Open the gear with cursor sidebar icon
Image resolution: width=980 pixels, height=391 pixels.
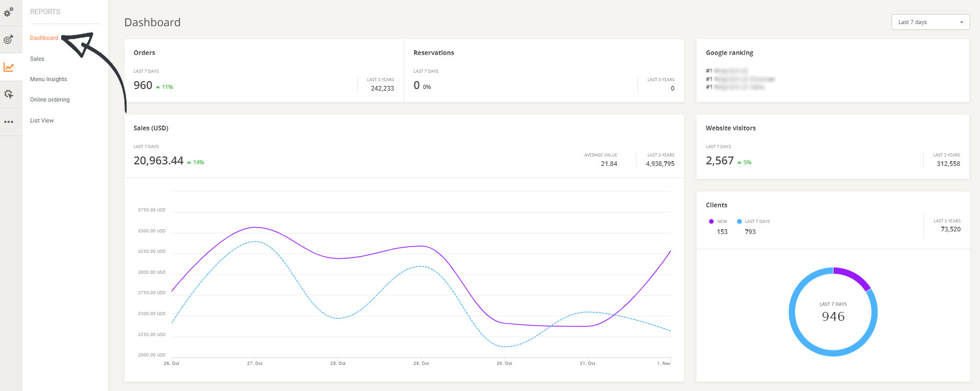pos(9,94)
